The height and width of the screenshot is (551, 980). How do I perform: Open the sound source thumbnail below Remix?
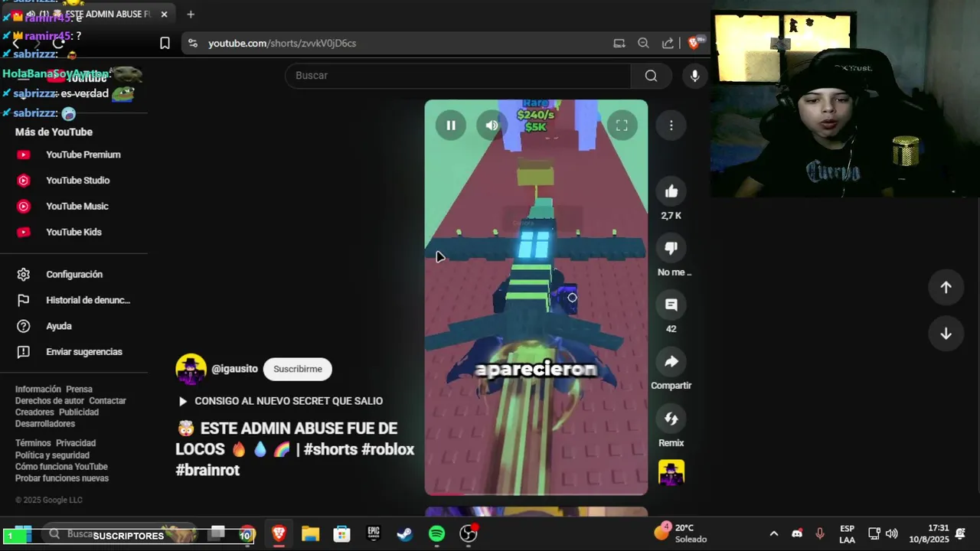(671, 472)
